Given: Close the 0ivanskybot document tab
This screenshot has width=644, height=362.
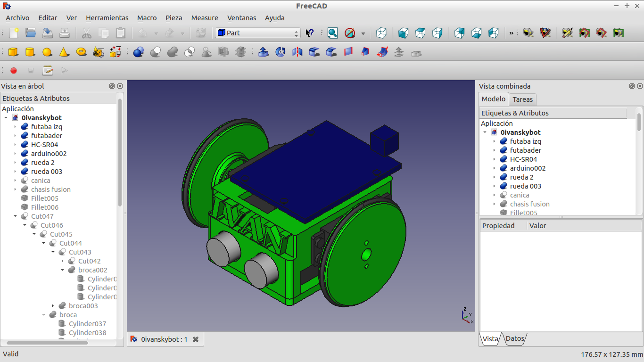Looking at the screenshot, I should click(x=196, y=339).
